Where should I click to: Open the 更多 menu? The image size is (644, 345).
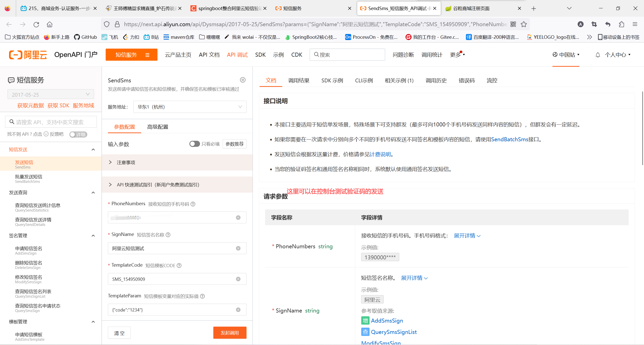coord(457,55)
